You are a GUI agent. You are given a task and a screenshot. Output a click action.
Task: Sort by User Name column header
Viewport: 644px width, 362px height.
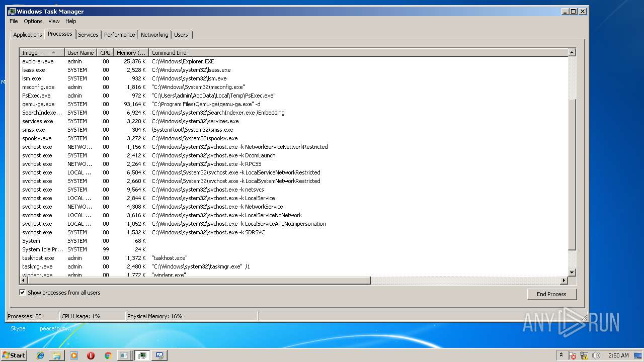(80, 52)
